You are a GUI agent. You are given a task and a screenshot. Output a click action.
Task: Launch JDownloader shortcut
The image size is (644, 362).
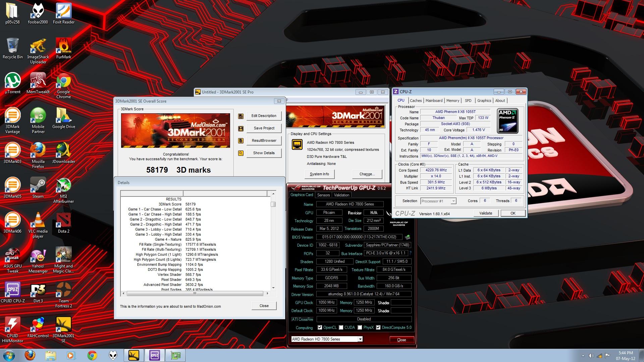pos(63,153)
